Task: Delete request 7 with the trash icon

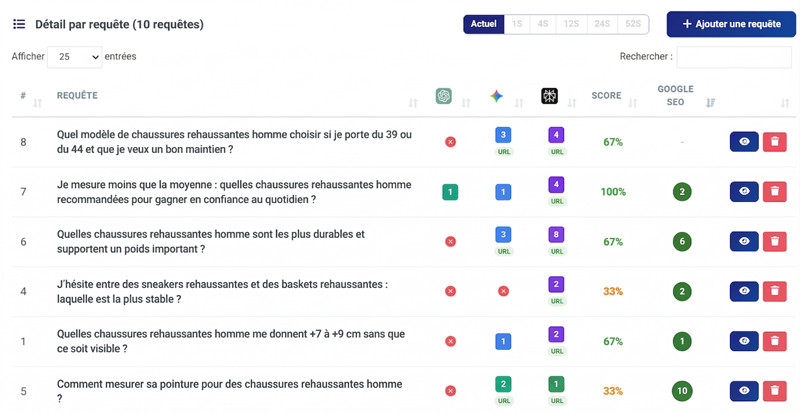Action: (x=774, y=191)
